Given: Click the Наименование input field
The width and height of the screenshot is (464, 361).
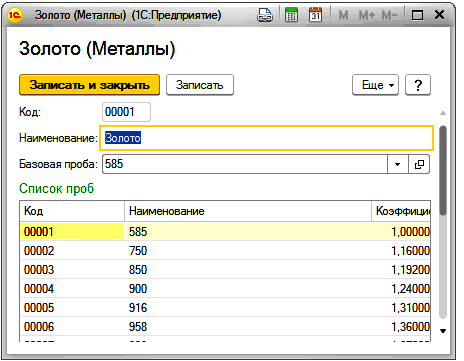Looking at the screenshot, I should pos(266,138).
